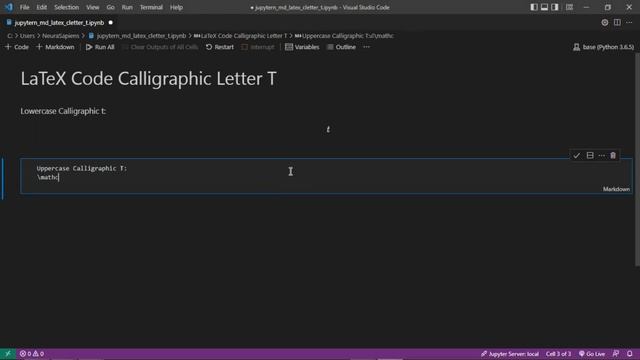Click the Users breadcrumb
This screenshot has width=640, height=360.
pyautogui.click(x=27, y=36)
